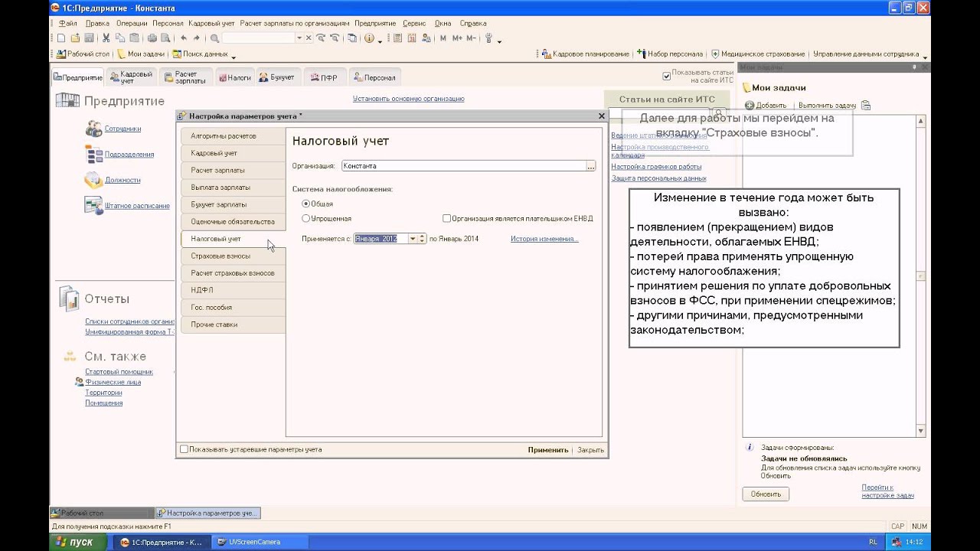Select the Упрощенная taxation radio button

(306, 218)
